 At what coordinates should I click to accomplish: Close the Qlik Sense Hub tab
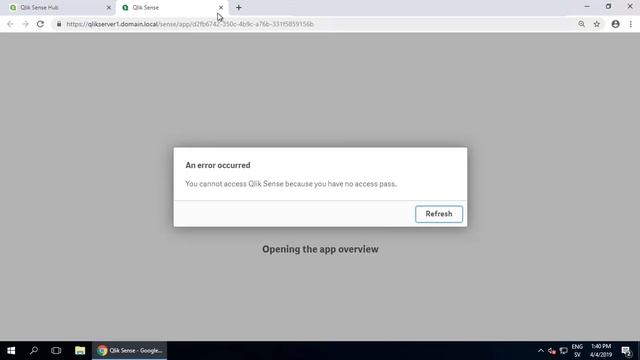(x=109, y=8)
